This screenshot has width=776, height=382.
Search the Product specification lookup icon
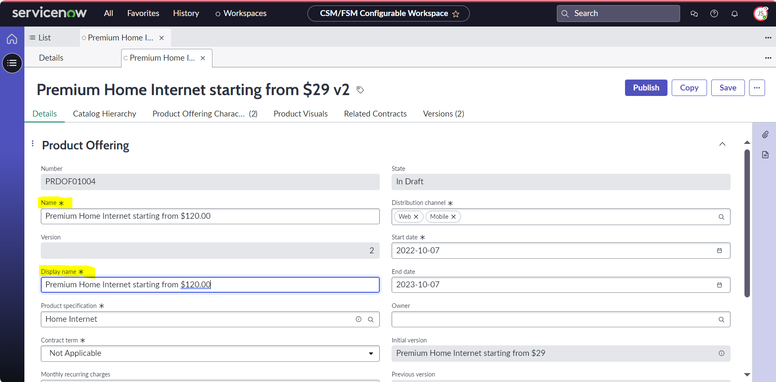370,319
